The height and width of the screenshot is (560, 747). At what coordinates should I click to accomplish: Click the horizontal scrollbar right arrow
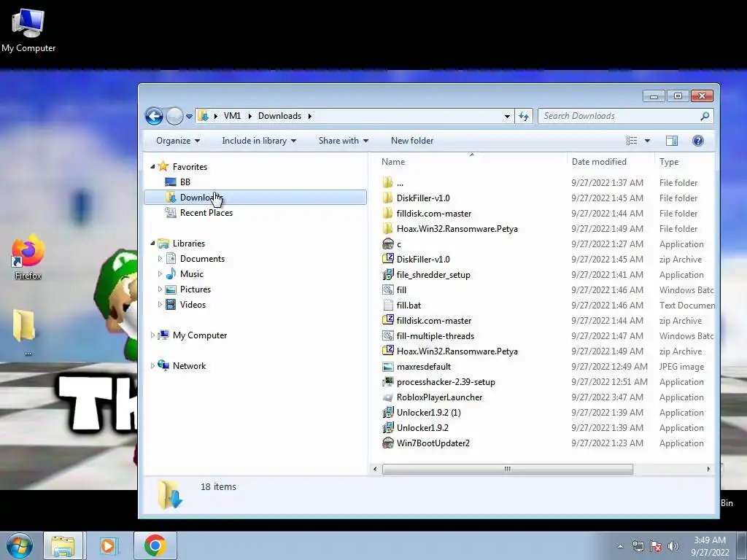point(708,469)
